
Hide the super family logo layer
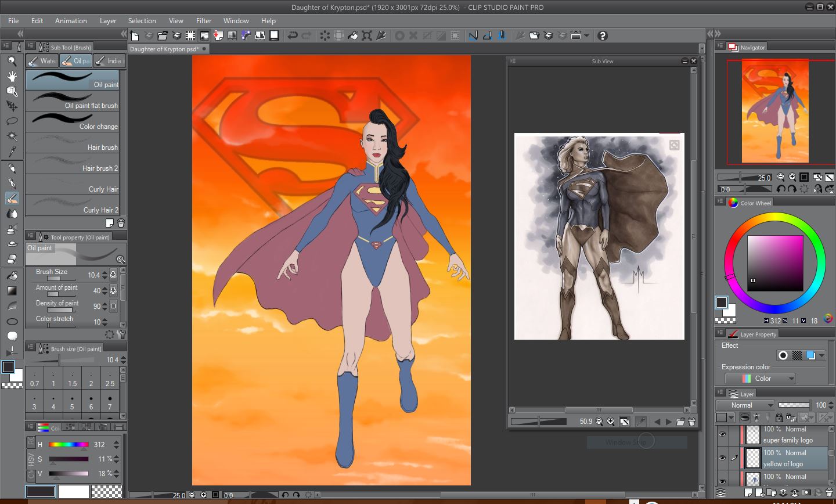click(722, 434)
